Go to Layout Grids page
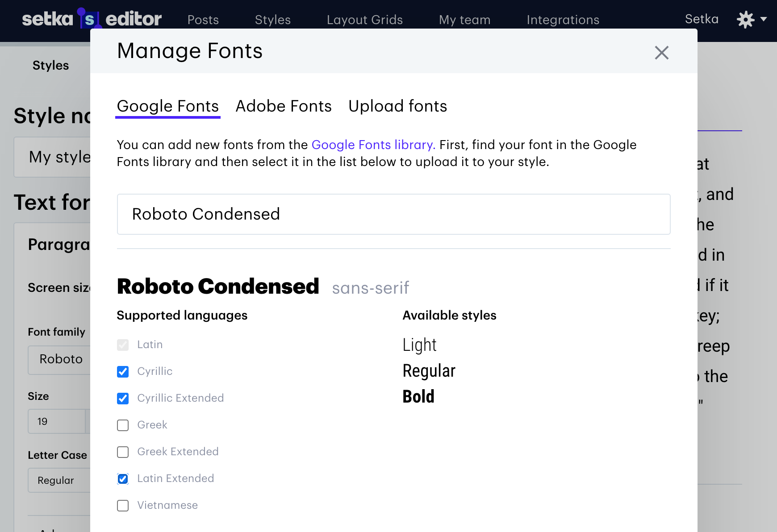777x532 pixels. pyautogui.click(x=364, y=20)
